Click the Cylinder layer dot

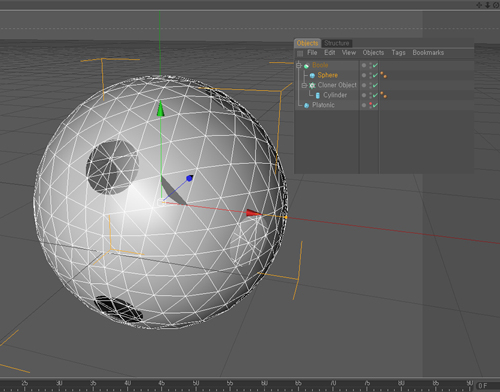(364, 95)
